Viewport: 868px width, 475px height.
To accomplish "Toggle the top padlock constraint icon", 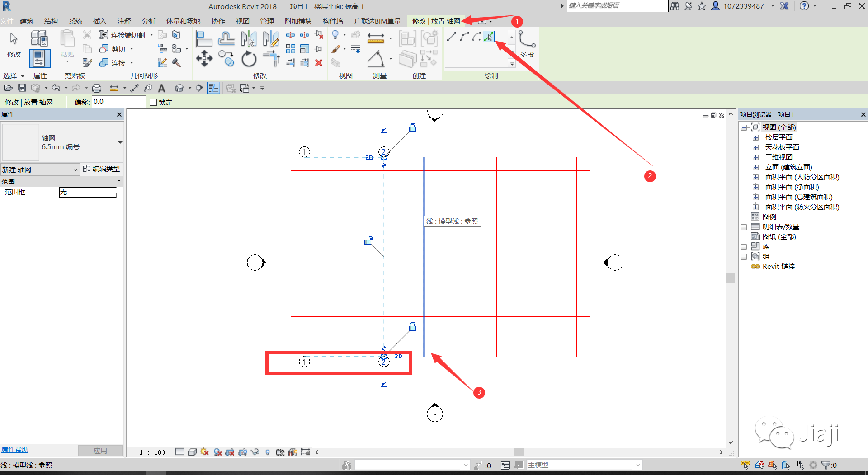I will tap(413, 127).
